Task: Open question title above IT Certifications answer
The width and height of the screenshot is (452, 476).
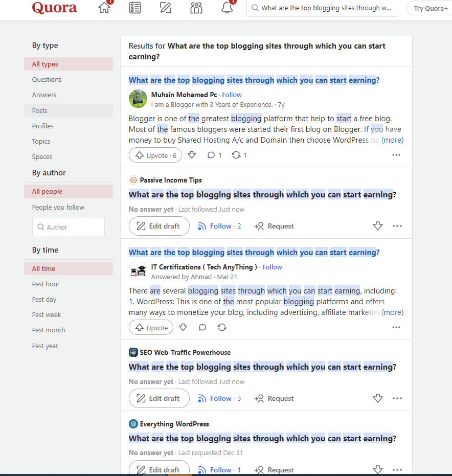Action: click(254, 253)
